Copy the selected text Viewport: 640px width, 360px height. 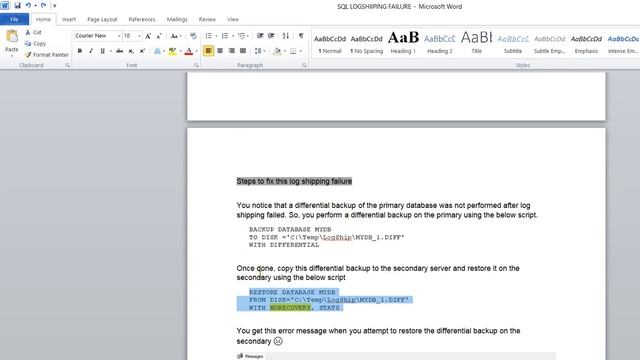(36, 43)
